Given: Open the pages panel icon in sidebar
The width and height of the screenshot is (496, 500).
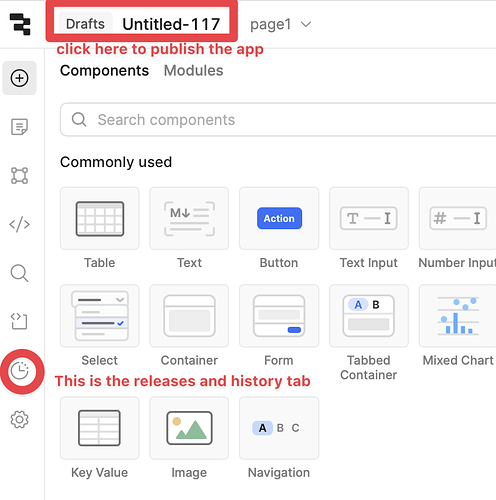Looking at the screenshot, I should 19,127.
